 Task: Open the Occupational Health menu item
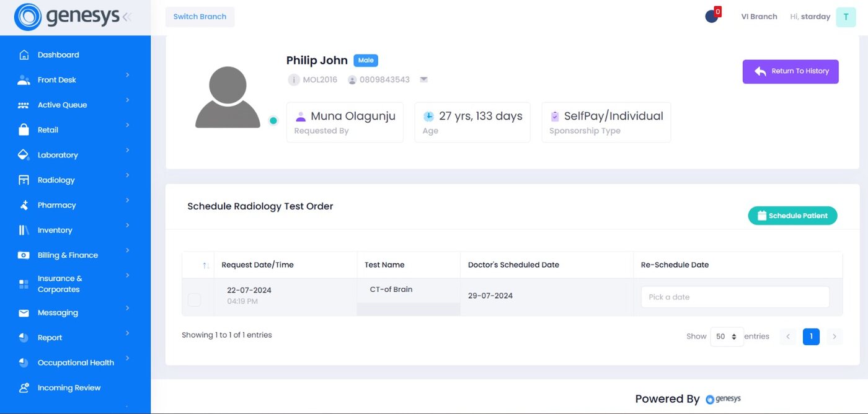[x=75, y=363]
